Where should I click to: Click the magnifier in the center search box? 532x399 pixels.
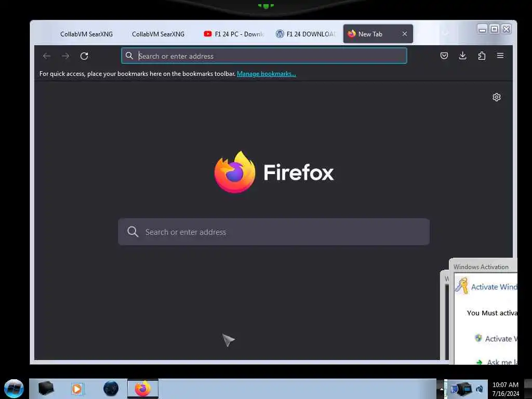click(132, 232)
